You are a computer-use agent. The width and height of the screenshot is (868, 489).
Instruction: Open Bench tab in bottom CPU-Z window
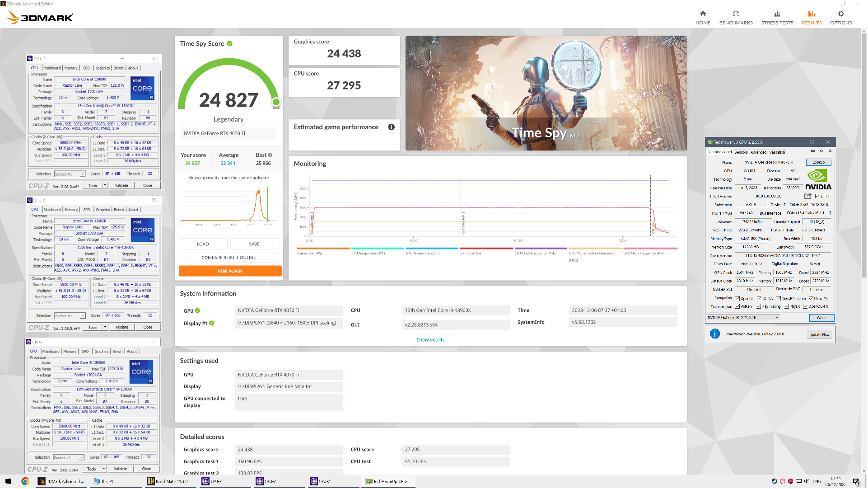(117, 352)
